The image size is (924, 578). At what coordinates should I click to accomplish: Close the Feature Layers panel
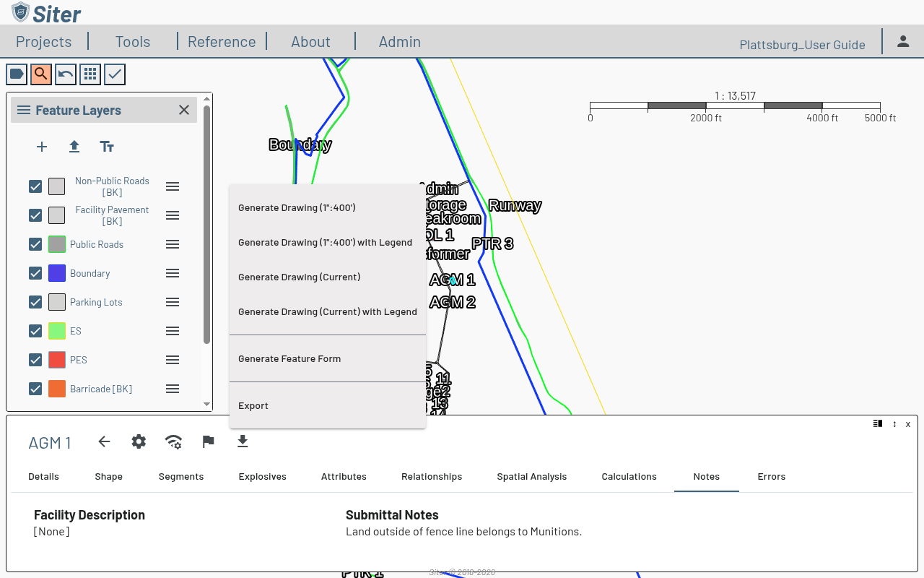coord(184,110)
